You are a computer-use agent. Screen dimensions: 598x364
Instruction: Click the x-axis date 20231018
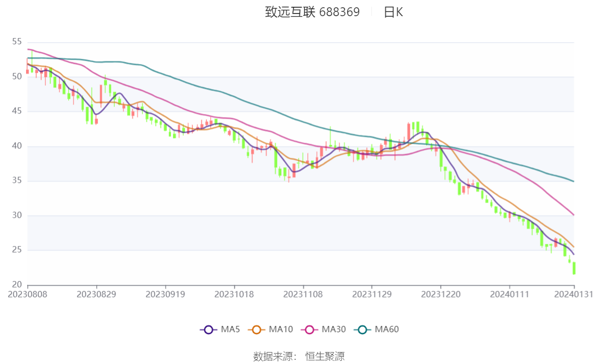click(234, 295)
